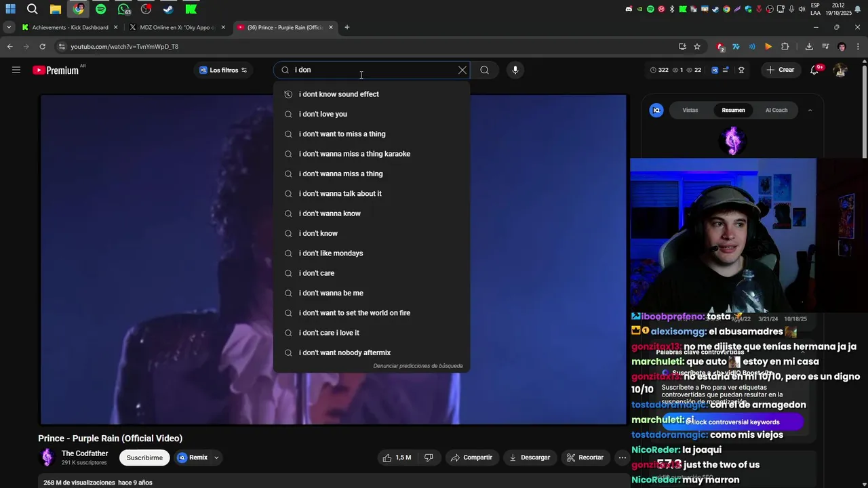View site information icon in address bar
868x488 pixels.
coord(62,47)
